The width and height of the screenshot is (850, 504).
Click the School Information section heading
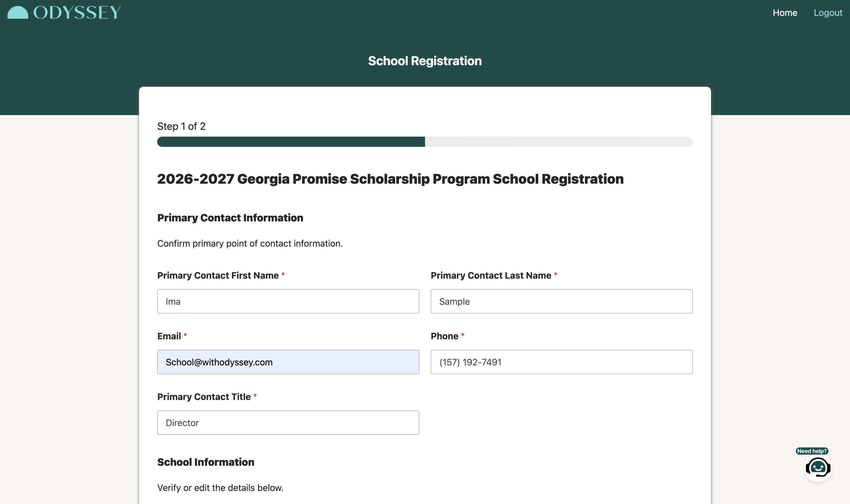(x=206, y=462)
